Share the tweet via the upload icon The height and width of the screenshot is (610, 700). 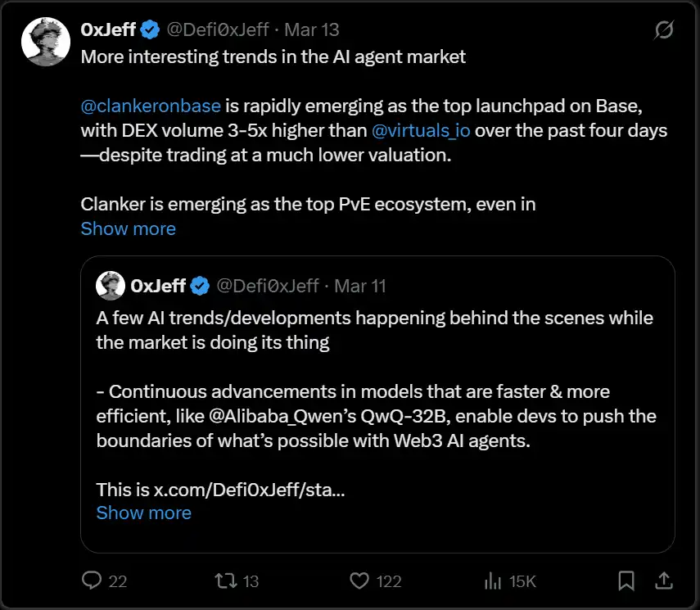(x=663, y=581)
